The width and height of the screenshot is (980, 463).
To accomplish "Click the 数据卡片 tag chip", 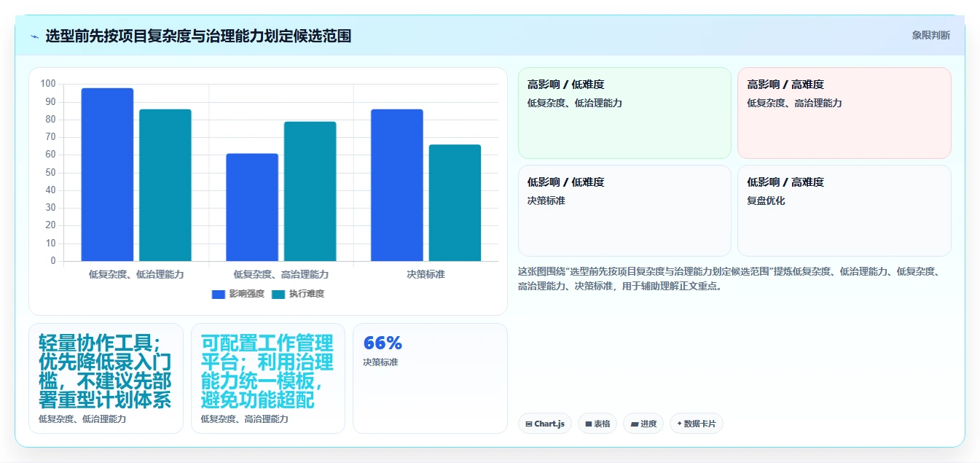I will [x=697, y=424].
